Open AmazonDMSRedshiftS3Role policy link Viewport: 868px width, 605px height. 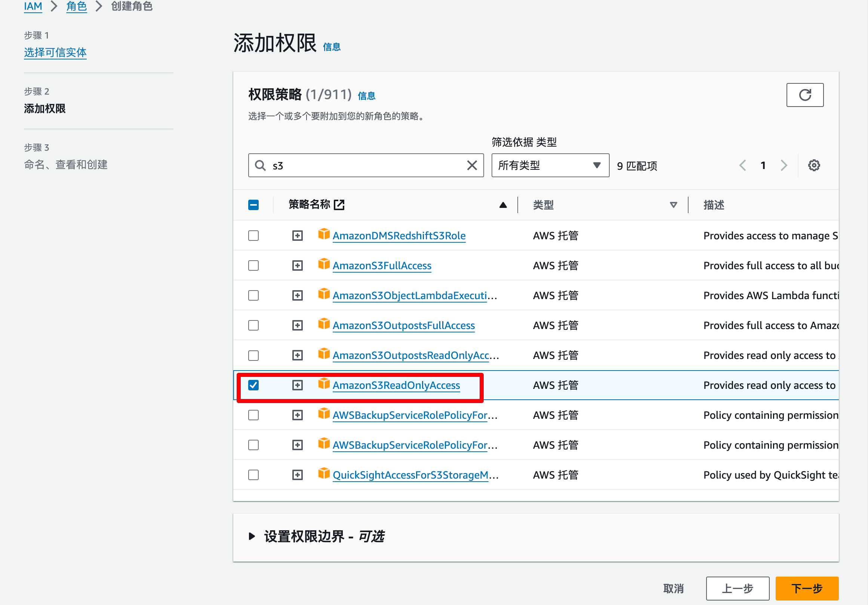coord(399,236)
